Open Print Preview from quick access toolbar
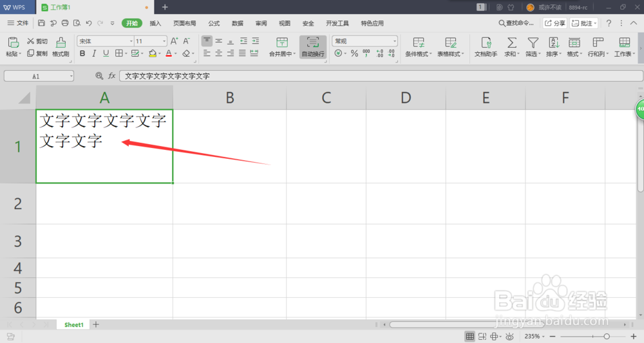The width and height of the screenshot is (644, 343). click(x=77, y=23)
